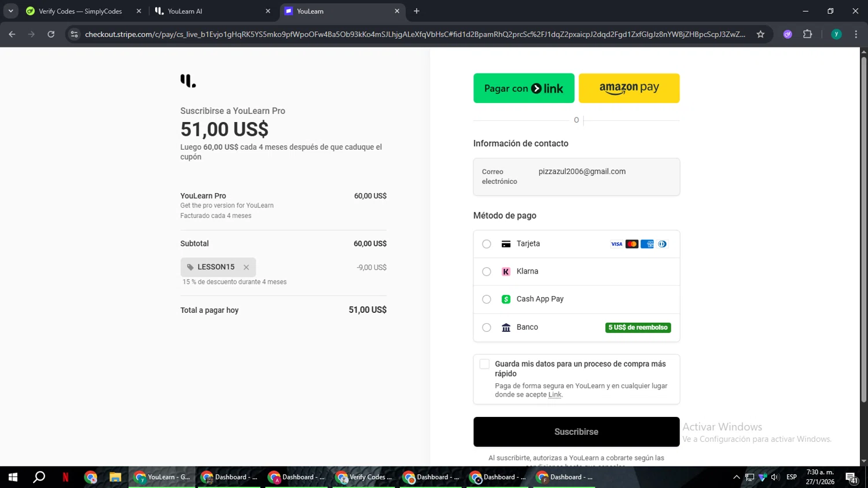Click the American Express logo
Image resolution: width=868 pixels, height=488 pixels.
(647, 244)
